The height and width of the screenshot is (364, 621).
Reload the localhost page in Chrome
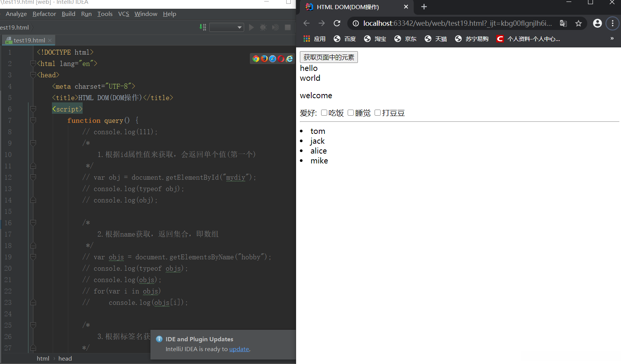coord(337,24)
